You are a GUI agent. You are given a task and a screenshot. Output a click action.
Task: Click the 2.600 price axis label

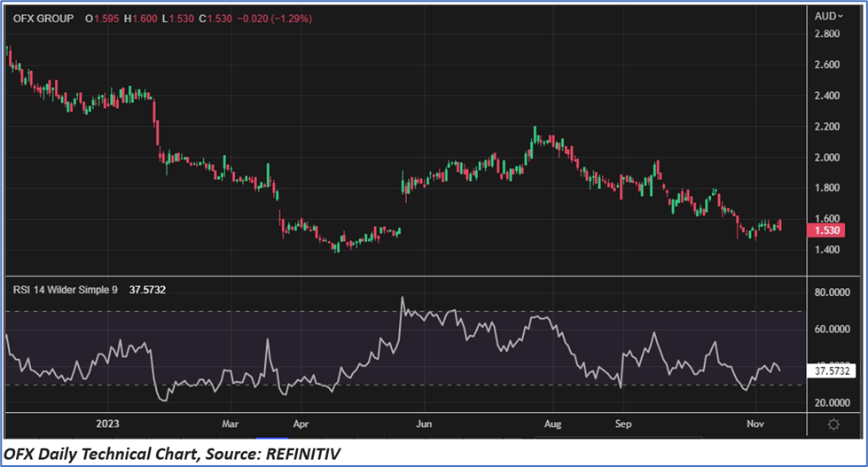pos(827,65)
